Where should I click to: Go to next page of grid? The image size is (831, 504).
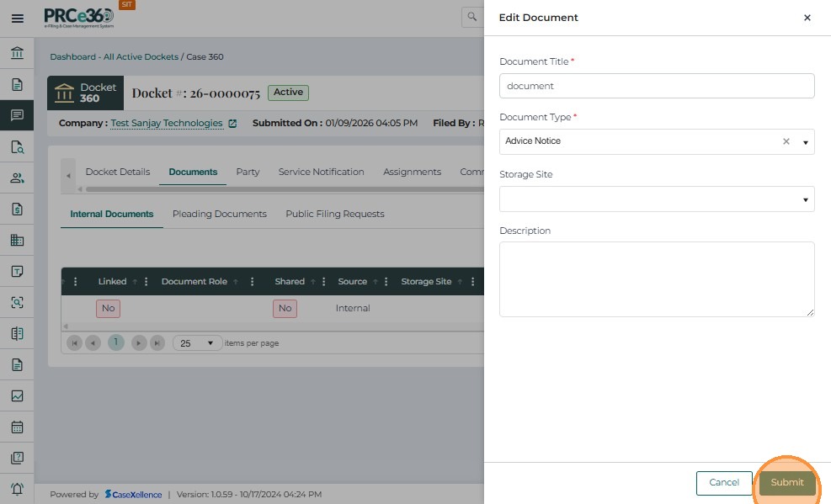point(139,343)
